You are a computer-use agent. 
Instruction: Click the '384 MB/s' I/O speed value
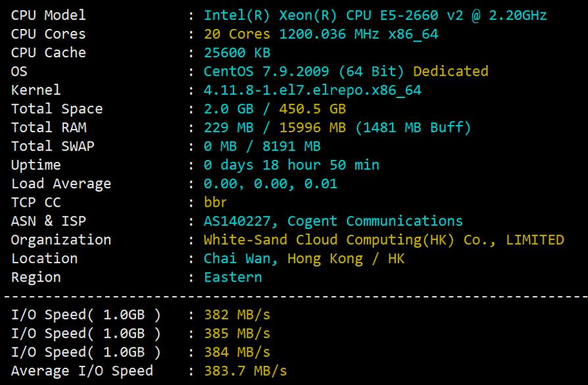coord(237,352)
